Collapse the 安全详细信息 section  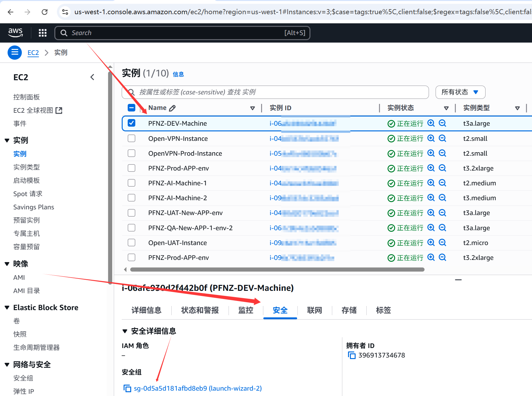pos(125,331)
